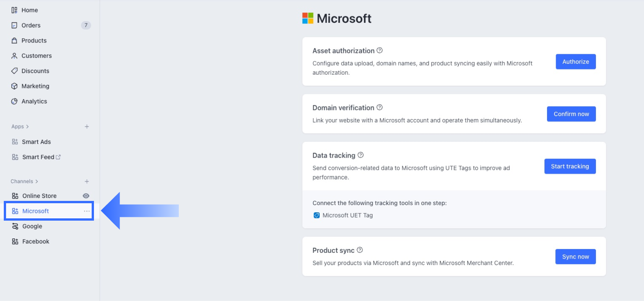
Task: Click the Confirm now button
Action: pos(571,114)
